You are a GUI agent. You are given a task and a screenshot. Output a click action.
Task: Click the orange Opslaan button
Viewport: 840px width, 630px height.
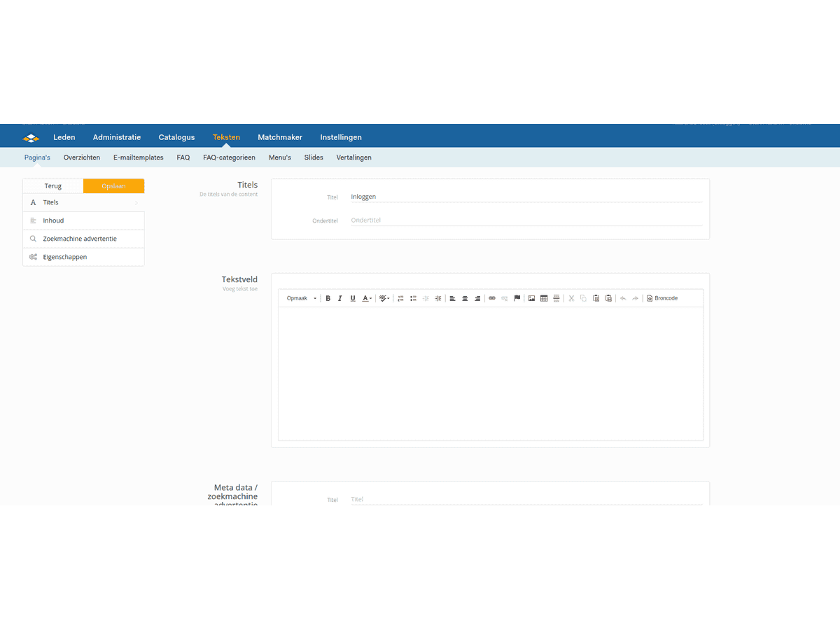pyautogui.click(x=113, y=186)
